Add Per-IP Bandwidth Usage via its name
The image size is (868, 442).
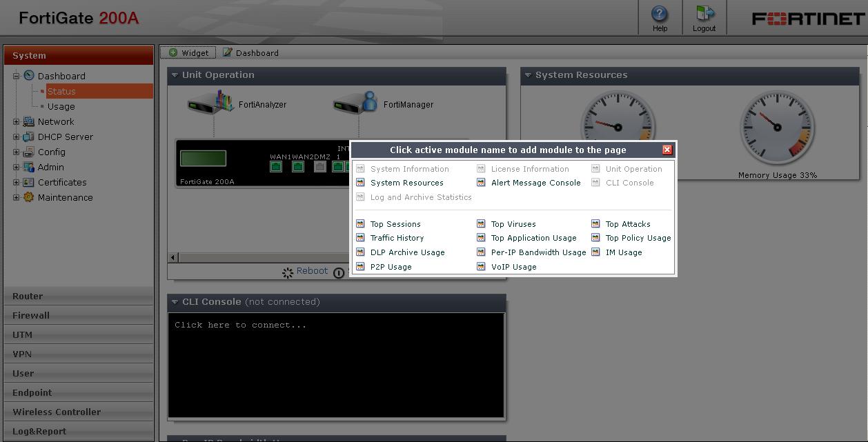tap(538, 252)
